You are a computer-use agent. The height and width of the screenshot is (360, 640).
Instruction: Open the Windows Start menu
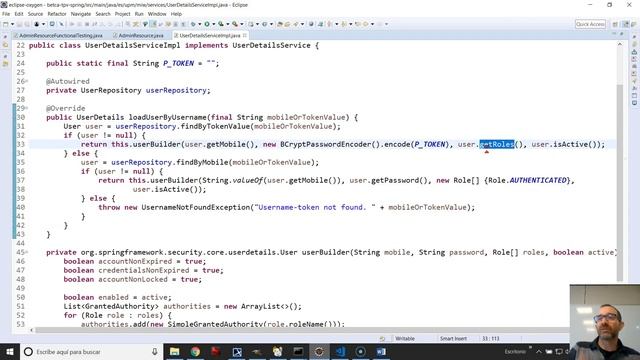pos(9,351)
